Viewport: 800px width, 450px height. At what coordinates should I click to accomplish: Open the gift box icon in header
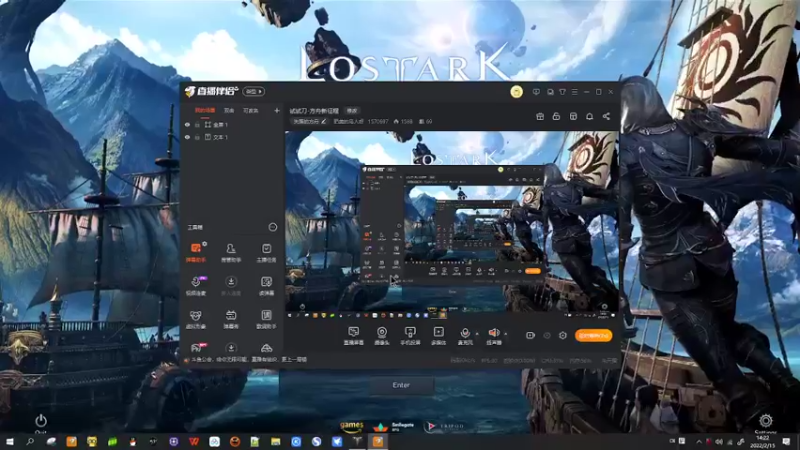click(540, 116)
